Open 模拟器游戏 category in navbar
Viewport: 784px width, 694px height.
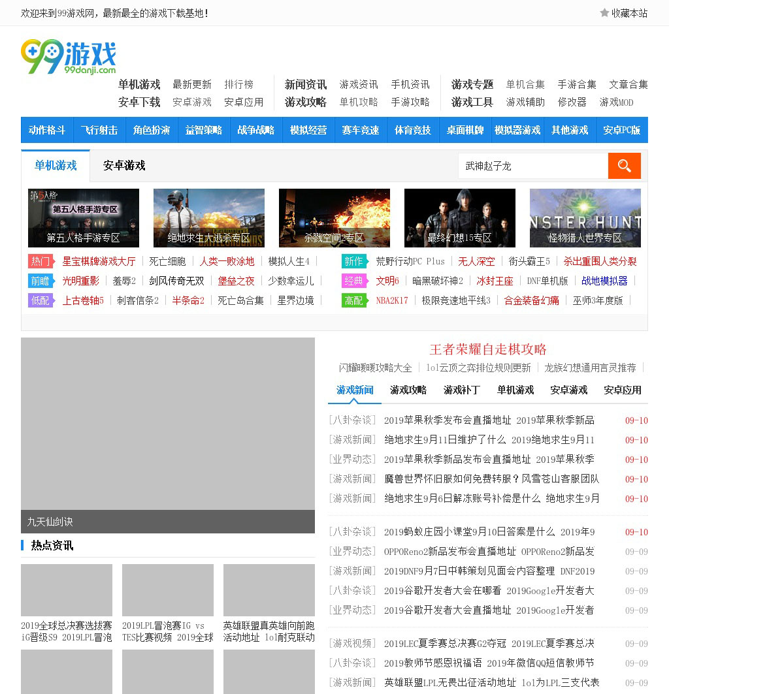[x=517, y=130]
